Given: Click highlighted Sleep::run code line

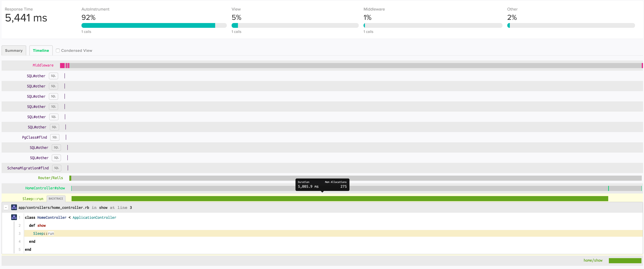Looking at the screenshot, I should 43,233.
